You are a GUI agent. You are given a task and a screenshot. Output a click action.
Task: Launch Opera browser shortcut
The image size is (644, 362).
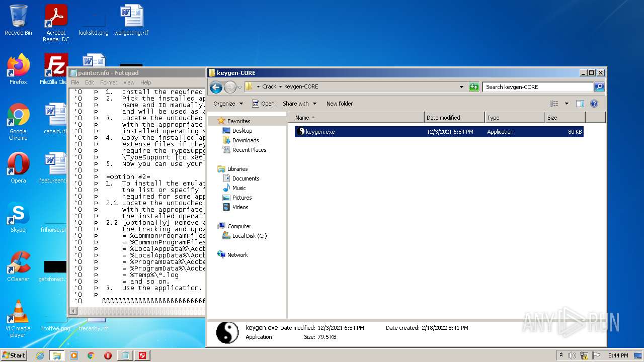click(x=18, y=168)
